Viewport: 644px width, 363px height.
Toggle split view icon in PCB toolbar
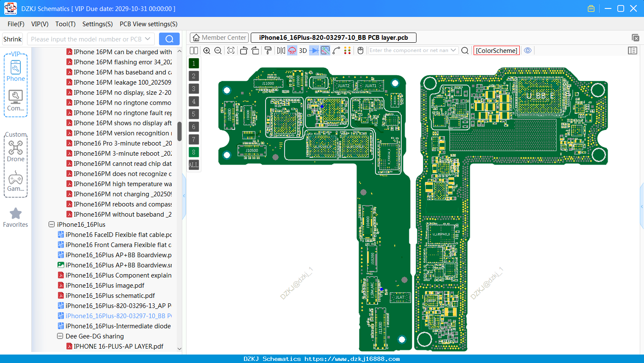click(194, 50)
